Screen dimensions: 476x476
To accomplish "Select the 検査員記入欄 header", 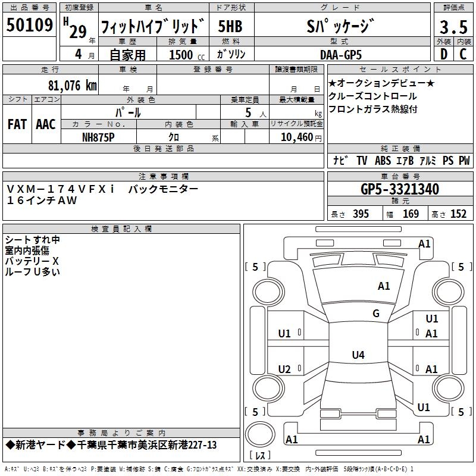I will [121, 229].
